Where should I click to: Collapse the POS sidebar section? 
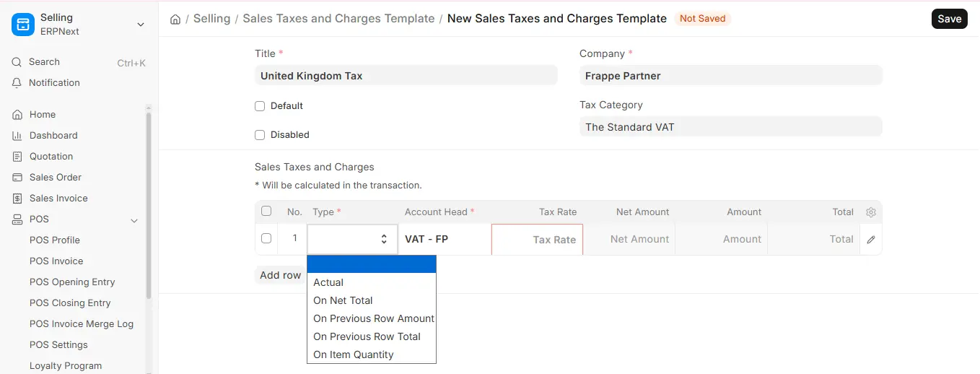tap(134, 220)
